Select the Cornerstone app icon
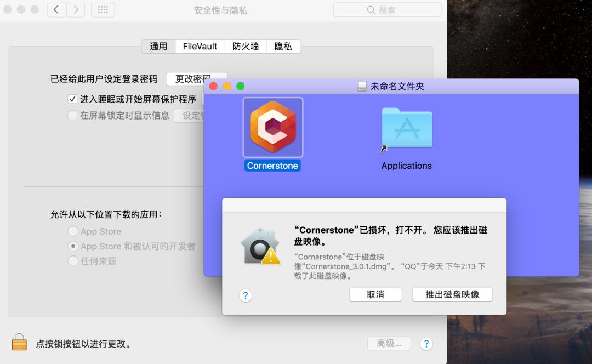Image resolution: width=592 pixels, height=364 pixels. 272,127
